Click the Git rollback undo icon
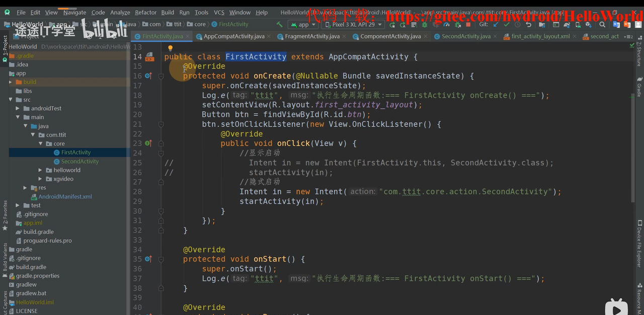Viewport: 644px width, 315px height. (x=528, y=24)
